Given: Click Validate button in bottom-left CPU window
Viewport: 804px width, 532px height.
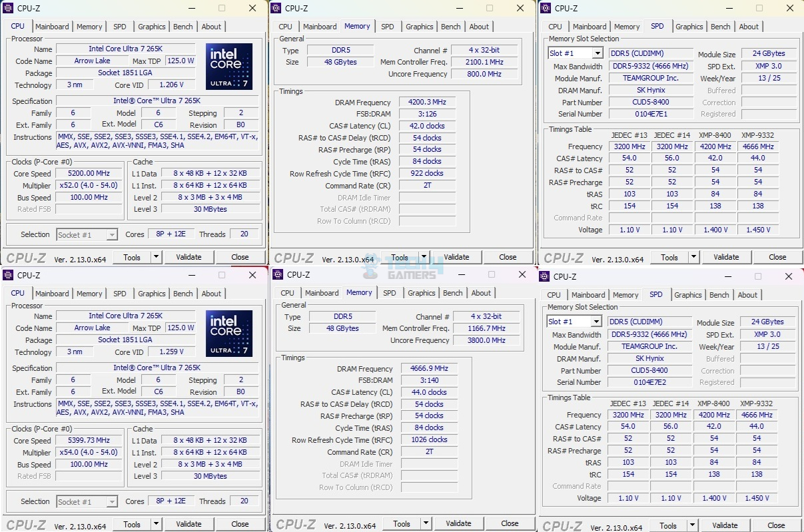Looking at the screenshot, I should [189, 524].
